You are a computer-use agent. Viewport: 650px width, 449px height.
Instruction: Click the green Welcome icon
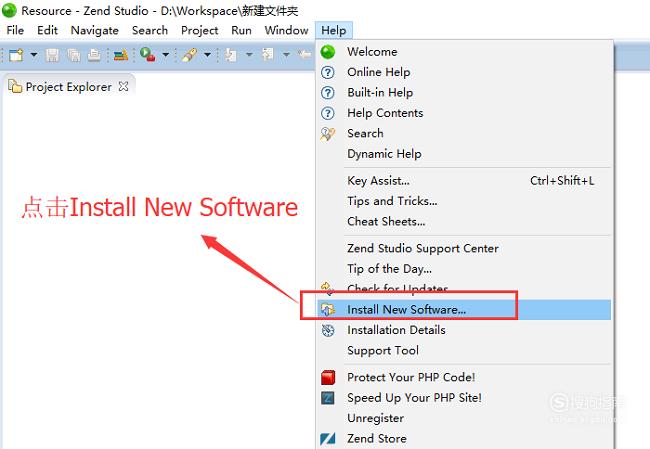(x=327, y=52)
